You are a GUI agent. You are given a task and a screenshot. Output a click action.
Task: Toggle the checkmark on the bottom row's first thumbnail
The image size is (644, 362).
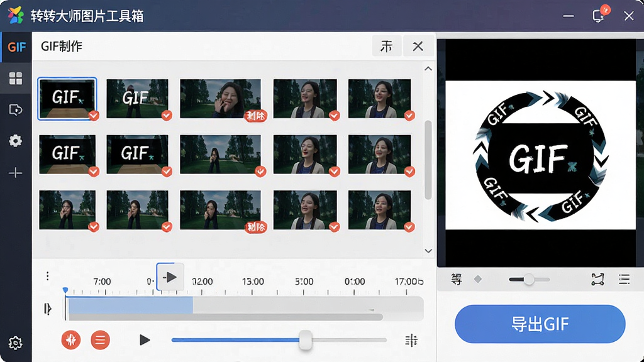(94, 226)
